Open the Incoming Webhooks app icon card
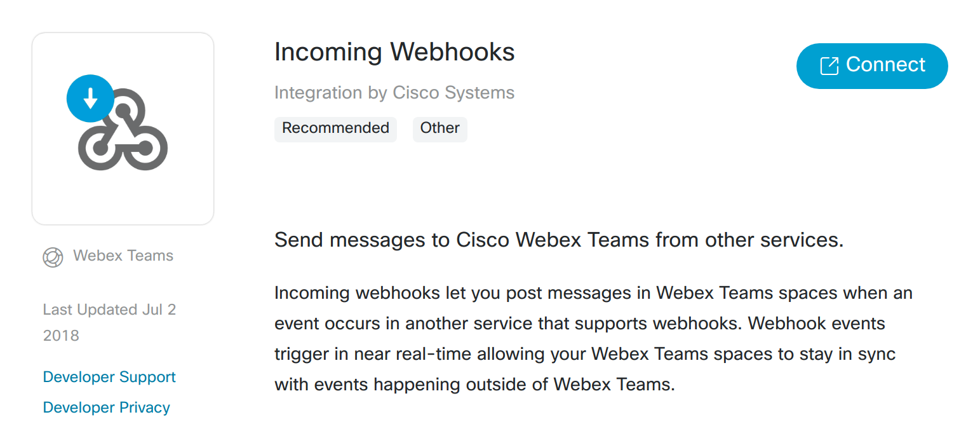 [123, 128]
